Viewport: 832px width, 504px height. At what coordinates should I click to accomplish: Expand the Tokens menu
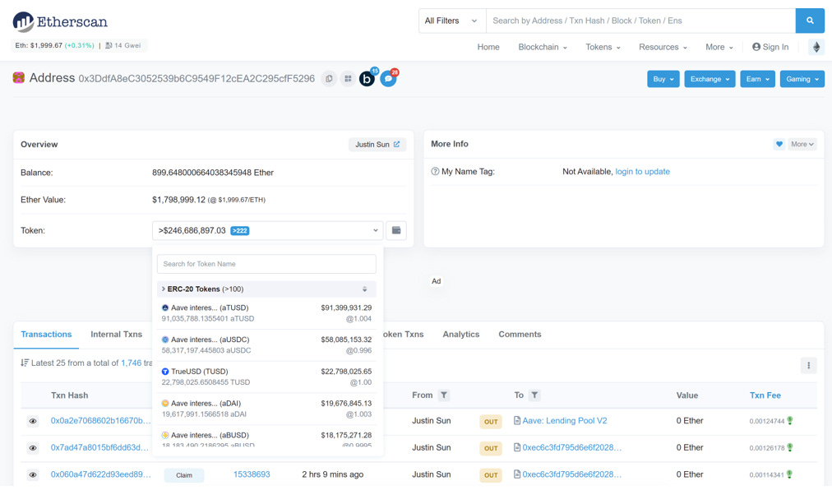603,47
